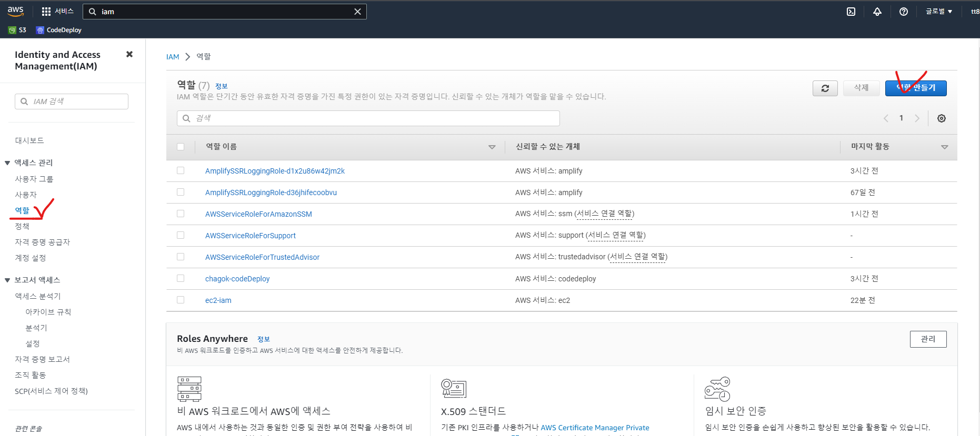Image resolution: width=980 pixels, height=436 pixels.
Task: Toggle the select-all roles checkbox
Action: tap(181, 147)
